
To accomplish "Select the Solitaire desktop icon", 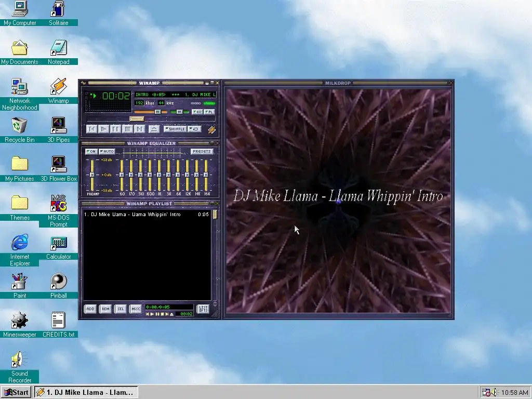I will click(58, 13).
